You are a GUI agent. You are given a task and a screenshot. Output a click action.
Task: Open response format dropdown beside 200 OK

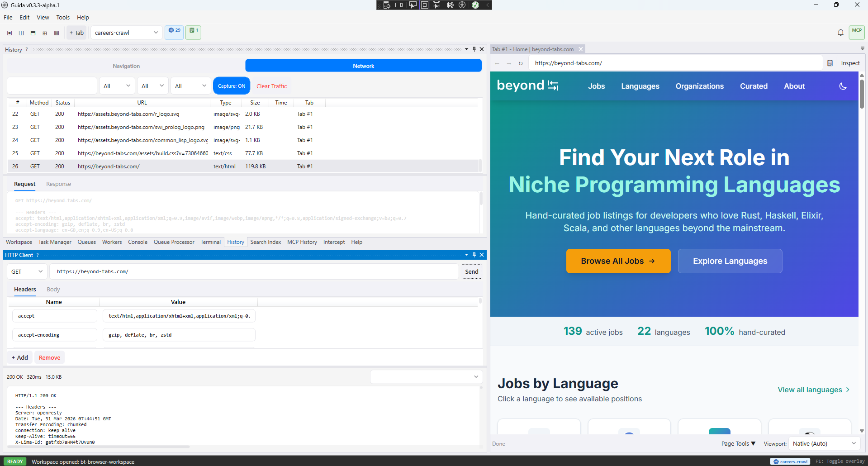(426, 377)
